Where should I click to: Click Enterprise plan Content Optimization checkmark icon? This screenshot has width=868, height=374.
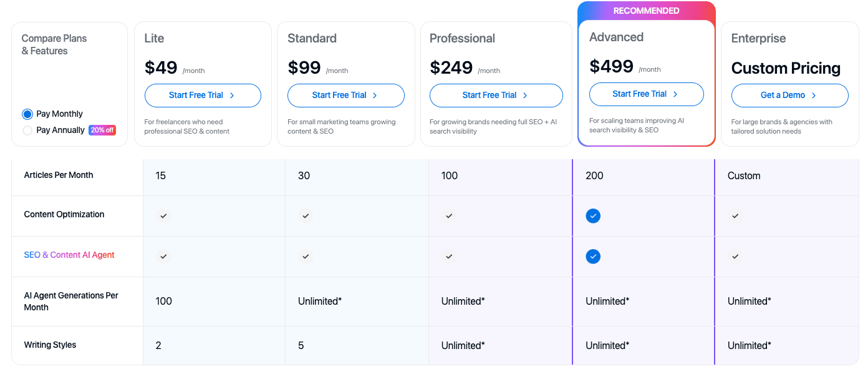click(735, 215)
